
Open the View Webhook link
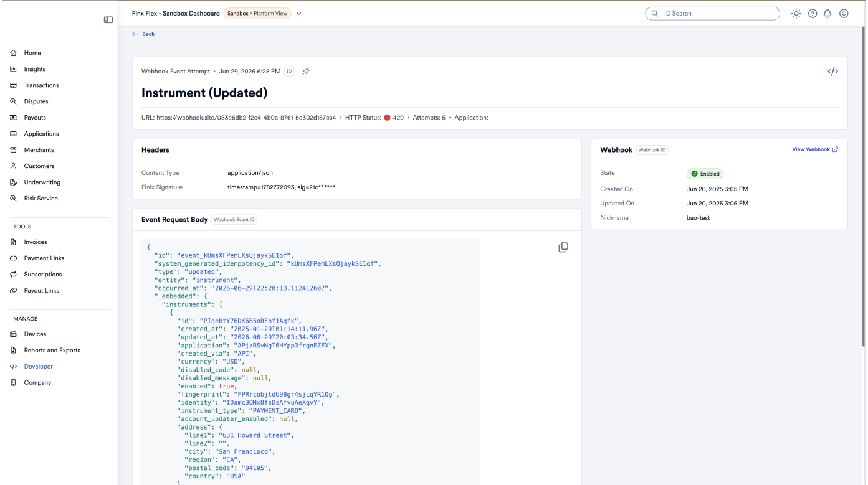815,149
